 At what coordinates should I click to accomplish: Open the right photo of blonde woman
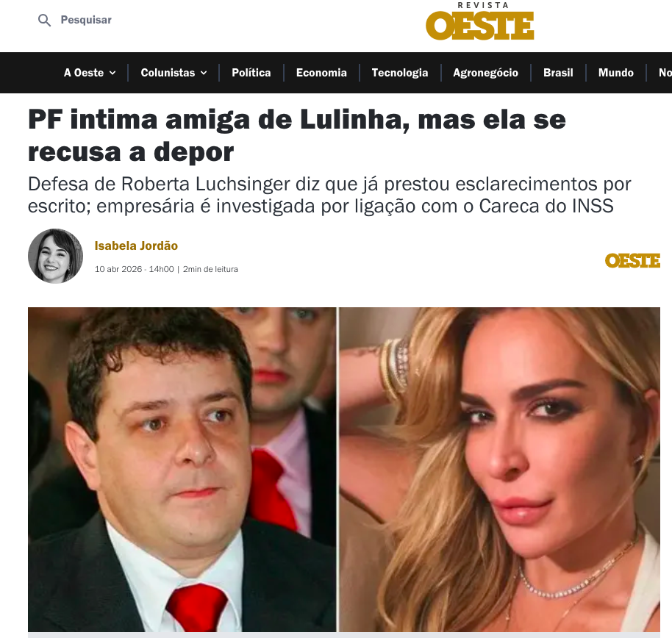pos(500,469)
